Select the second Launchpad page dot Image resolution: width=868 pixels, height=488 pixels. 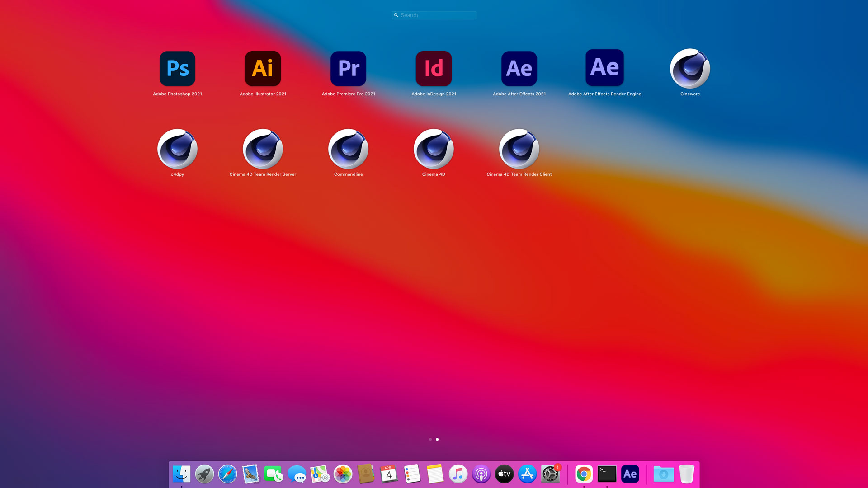(x=437, y=439)
